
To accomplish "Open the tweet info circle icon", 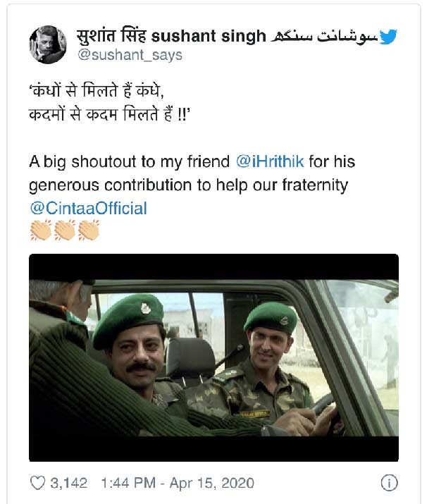I will pos(388,483).
